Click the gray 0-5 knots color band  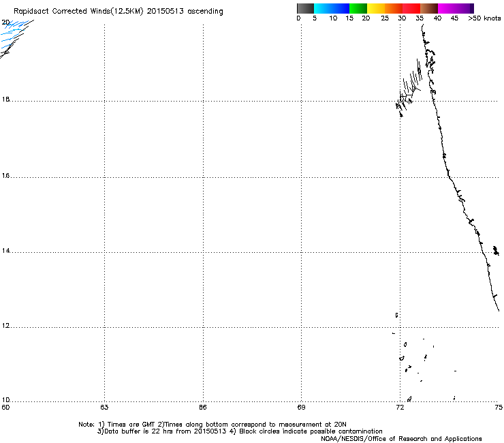[x=305, y=8]
